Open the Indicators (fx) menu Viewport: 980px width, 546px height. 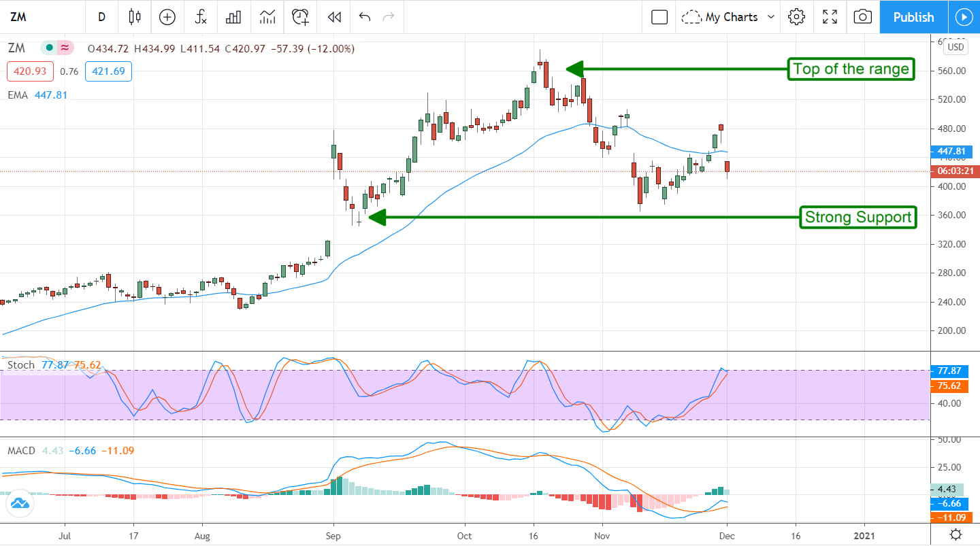tap(201, 17)
